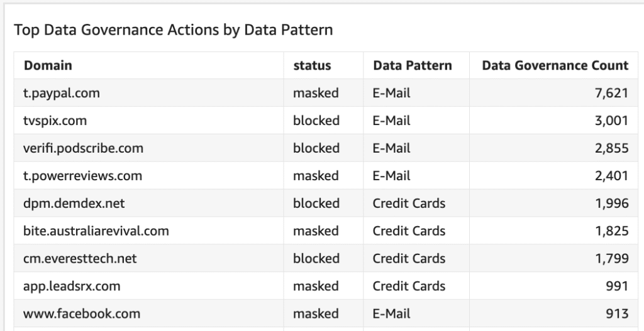Select the t.paypal.com domain cell
The height and width of the screenshot is (331, 644).
click(61, 93)
